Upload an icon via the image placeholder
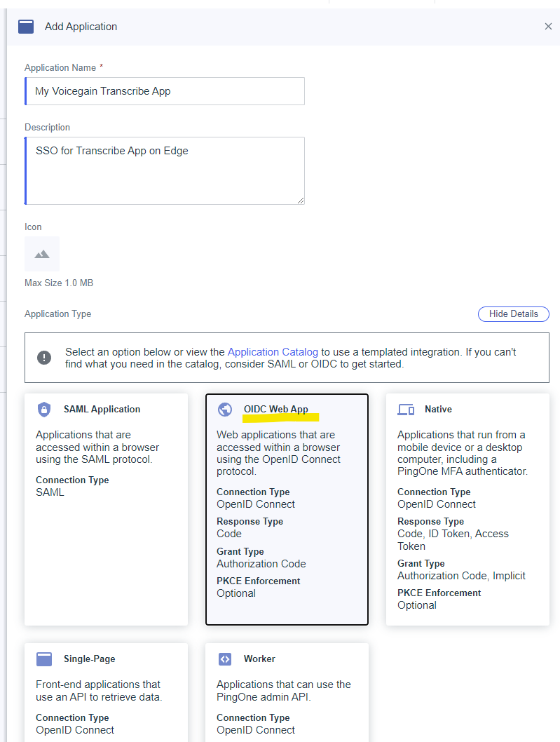 42,254
